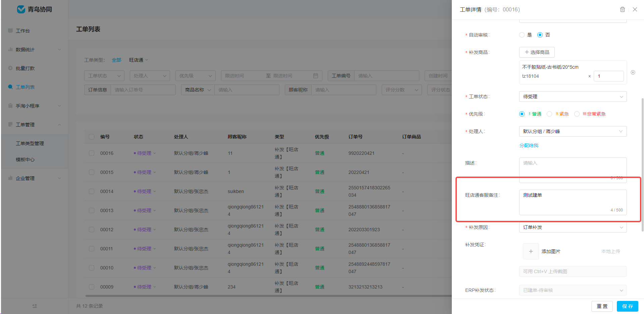The height and width of the screenshot is (314, 644).
Task: Click 本地上传 link
Action: pyautogui.click(x=611, y=251)
